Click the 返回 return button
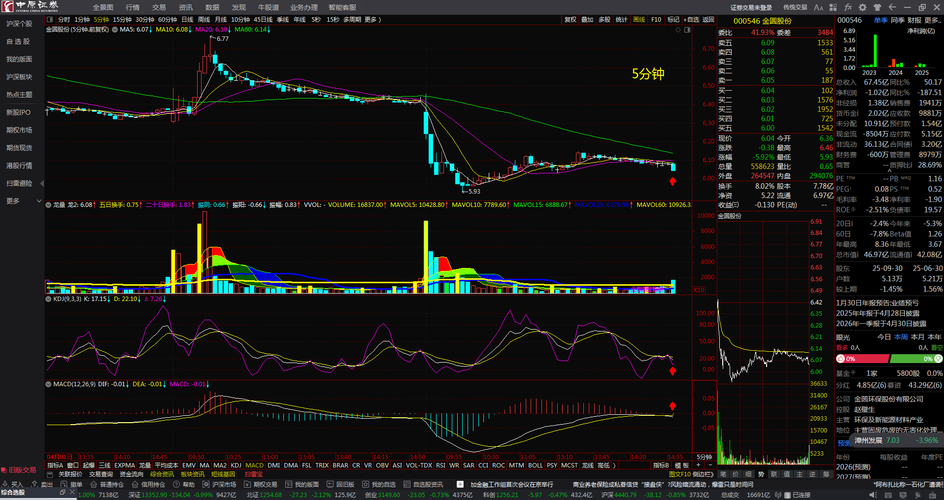The height and width of the screenshot is (500, 944). click(x=708, y=19)
